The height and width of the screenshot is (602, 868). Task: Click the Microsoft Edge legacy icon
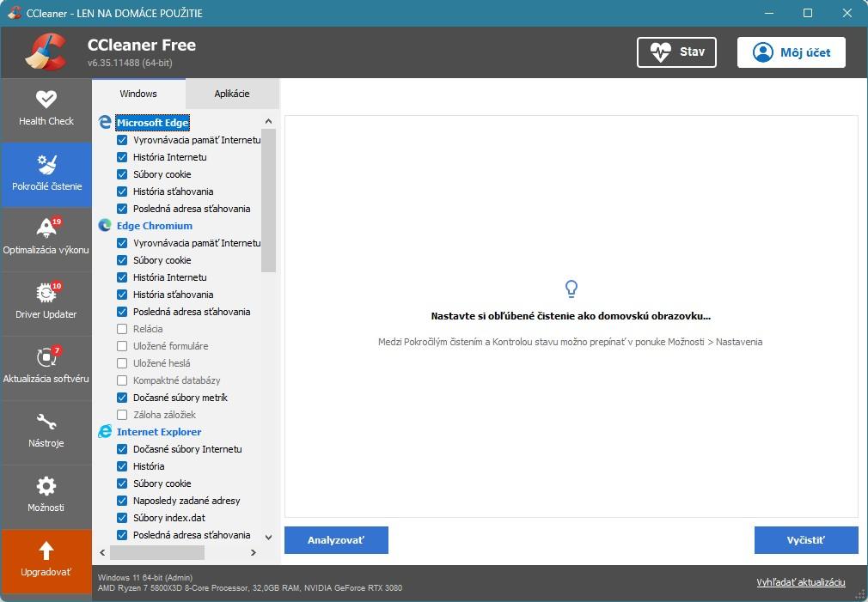point(105,122)
